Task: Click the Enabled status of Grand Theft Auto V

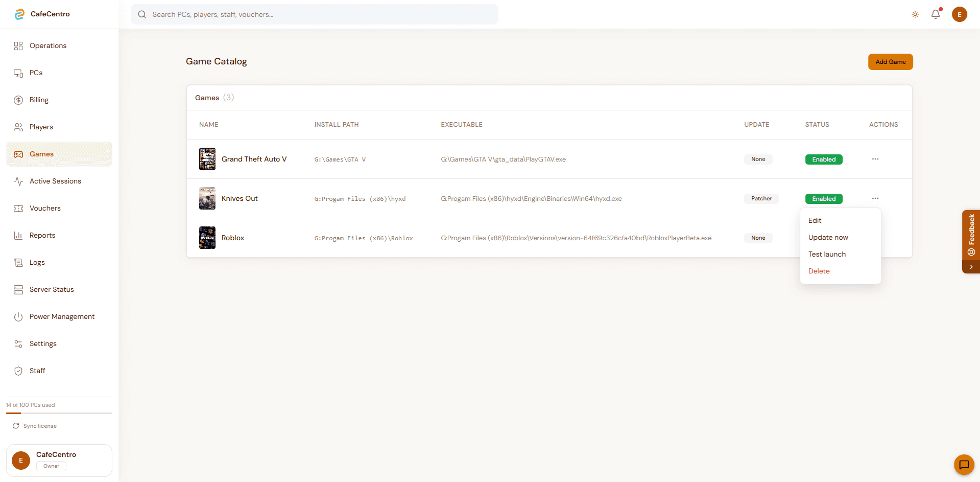Action: click(x=824, y=159)
